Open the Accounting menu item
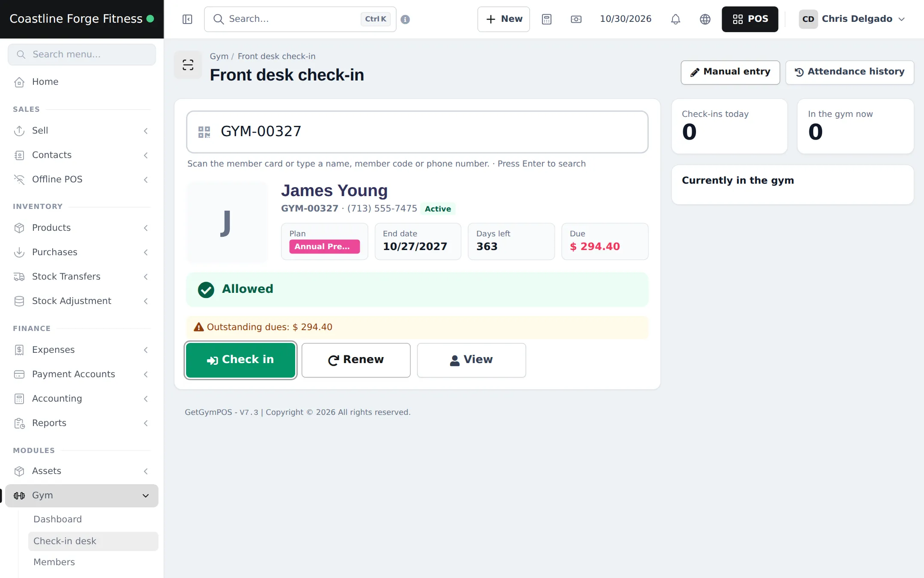The image size is (924, 578). click(81, 399)
